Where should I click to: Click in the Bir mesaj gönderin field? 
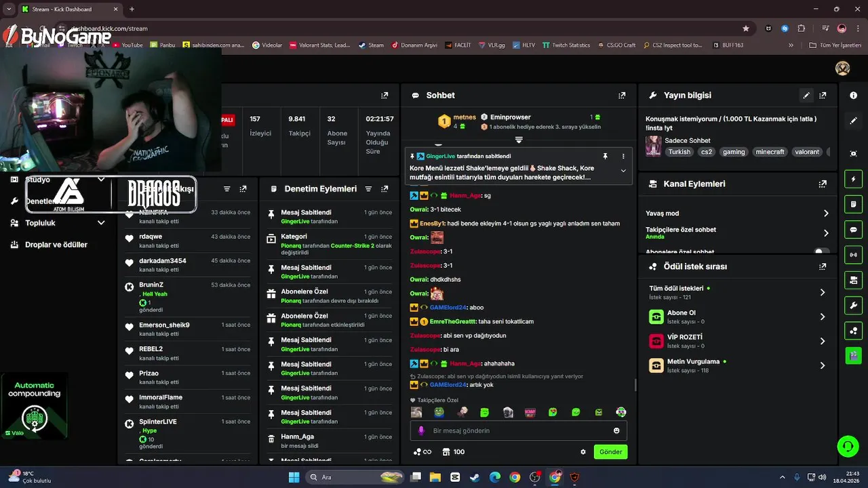point(519,430)
